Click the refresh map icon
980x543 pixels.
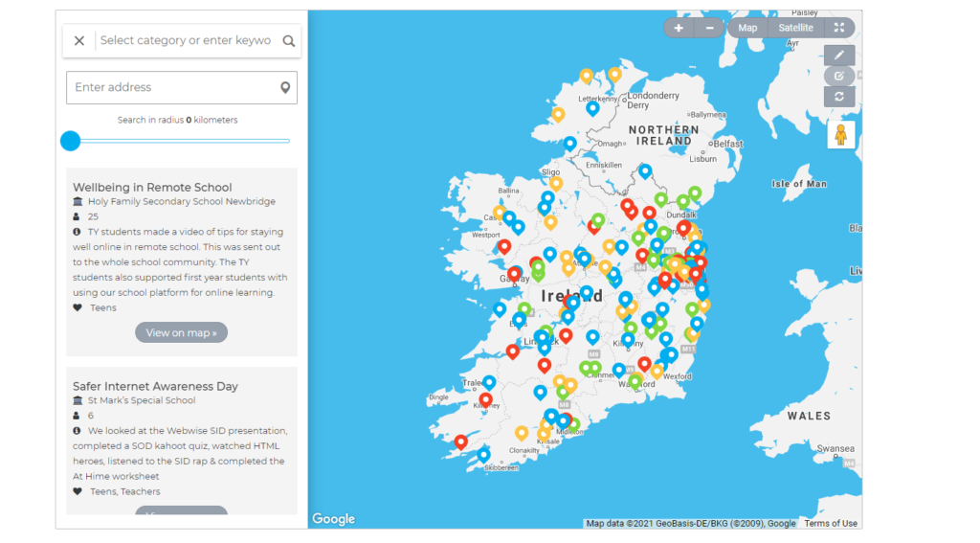pos(839,97)
